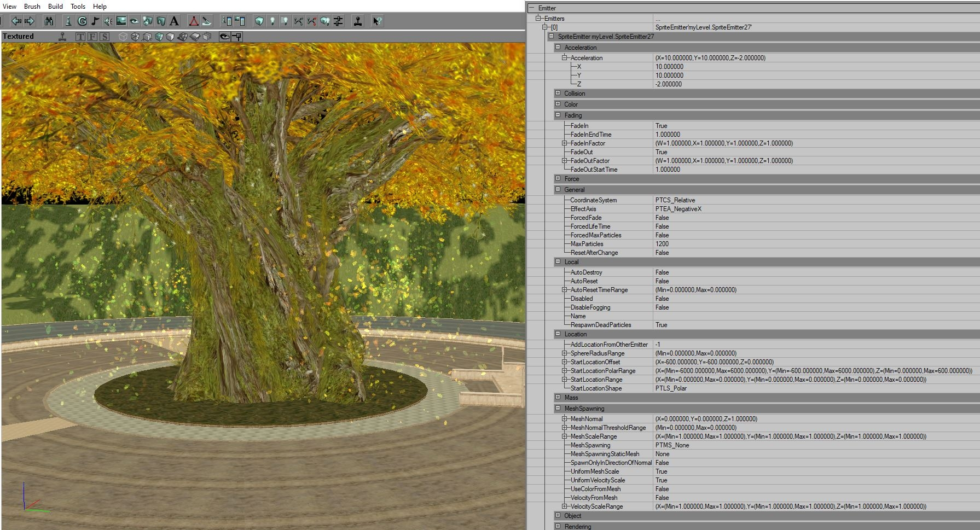
Task: Open Surface Properties toolbar icon
Action: 240,21
